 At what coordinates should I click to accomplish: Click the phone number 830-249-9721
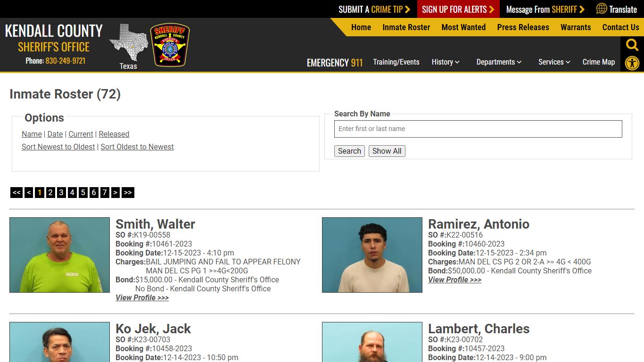point(66,61)
